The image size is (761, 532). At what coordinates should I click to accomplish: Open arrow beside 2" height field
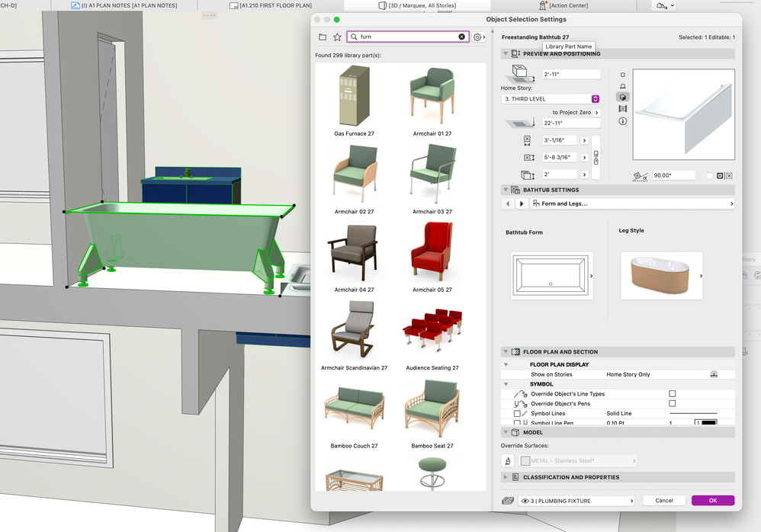[584, 175]
